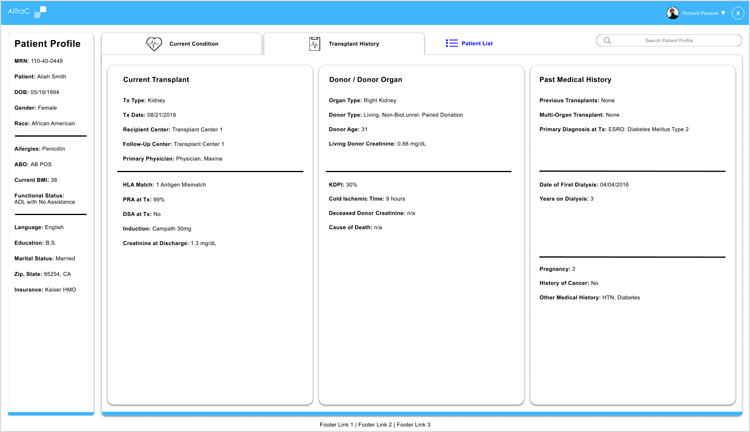Click the Past Medical History heading
The width and height of the screenshot is (750, 432).
(575, 79)
